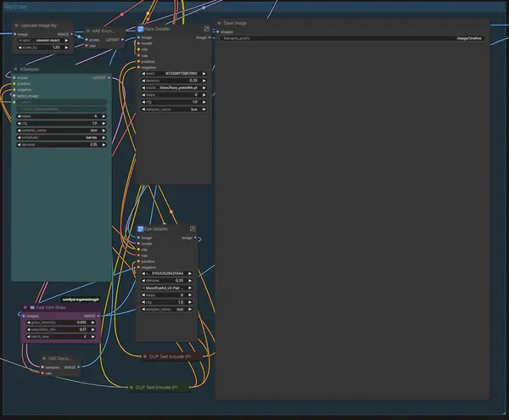
Task: Collapse the KSampler node via its title dot
Action: pyautogui.click(x=15, y=69)
